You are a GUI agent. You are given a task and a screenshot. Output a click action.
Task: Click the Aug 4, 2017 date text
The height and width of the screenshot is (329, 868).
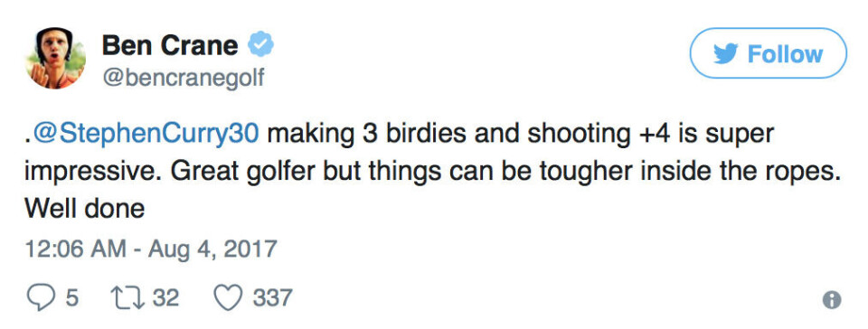tap(211, 249)
